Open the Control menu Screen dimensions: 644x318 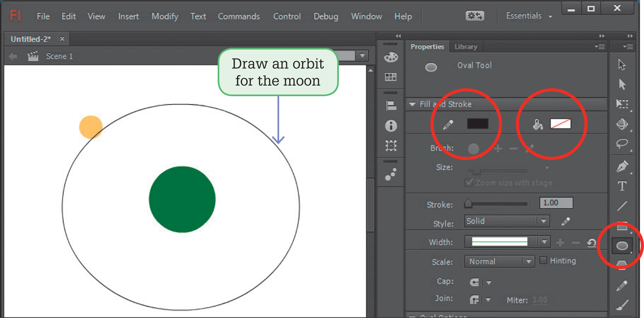click(287, 16)
